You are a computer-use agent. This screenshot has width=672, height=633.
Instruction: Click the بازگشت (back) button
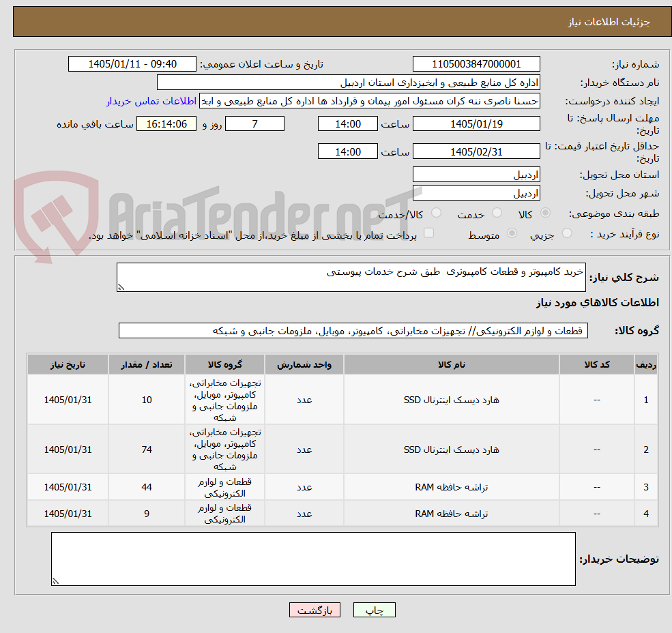315,610
